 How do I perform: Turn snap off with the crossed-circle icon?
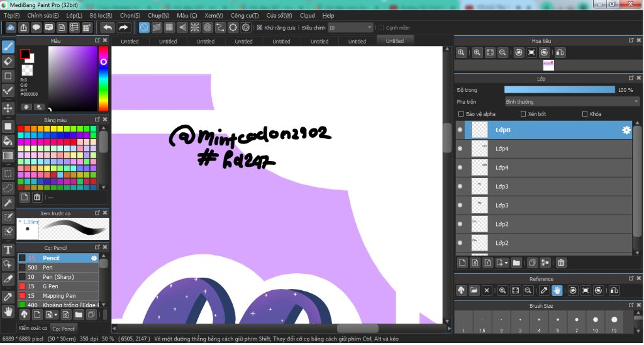point(144,28)
